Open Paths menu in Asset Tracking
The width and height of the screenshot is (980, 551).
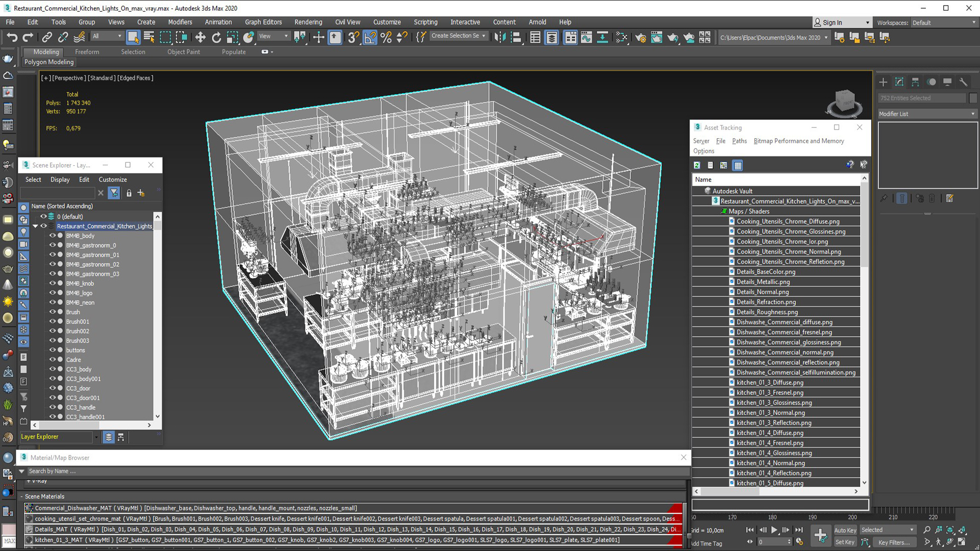coord(739,141)
